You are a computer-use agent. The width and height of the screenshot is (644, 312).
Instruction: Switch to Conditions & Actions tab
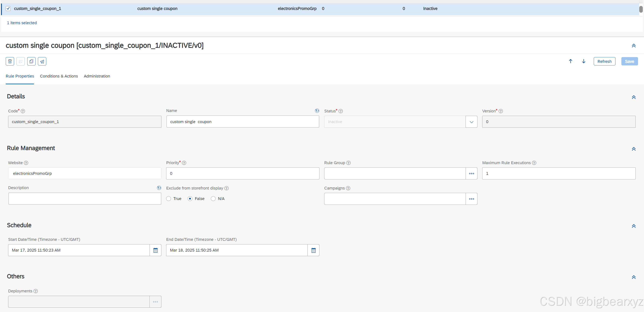pyautogui.click(x=59, y=76)
